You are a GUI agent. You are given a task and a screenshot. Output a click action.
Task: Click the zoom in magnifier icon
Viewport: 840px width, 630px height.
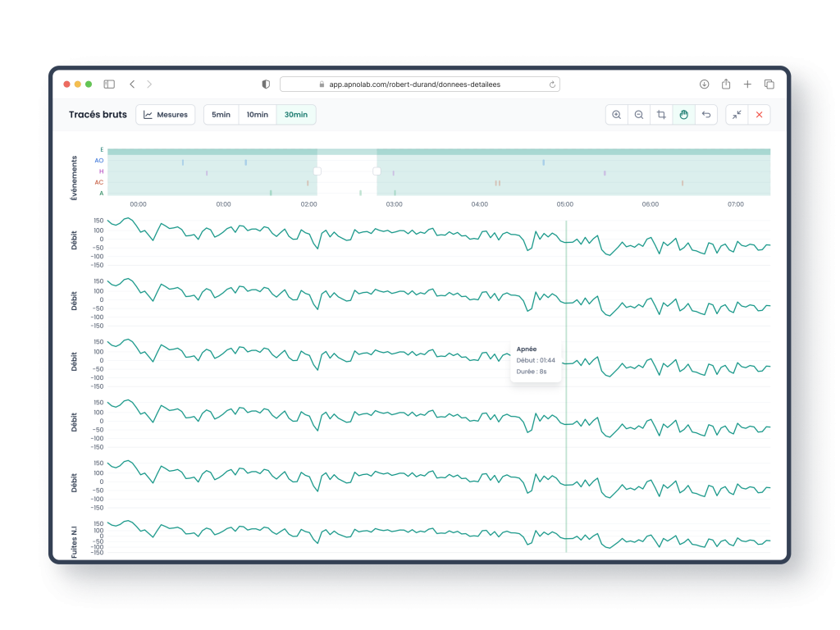617,115
